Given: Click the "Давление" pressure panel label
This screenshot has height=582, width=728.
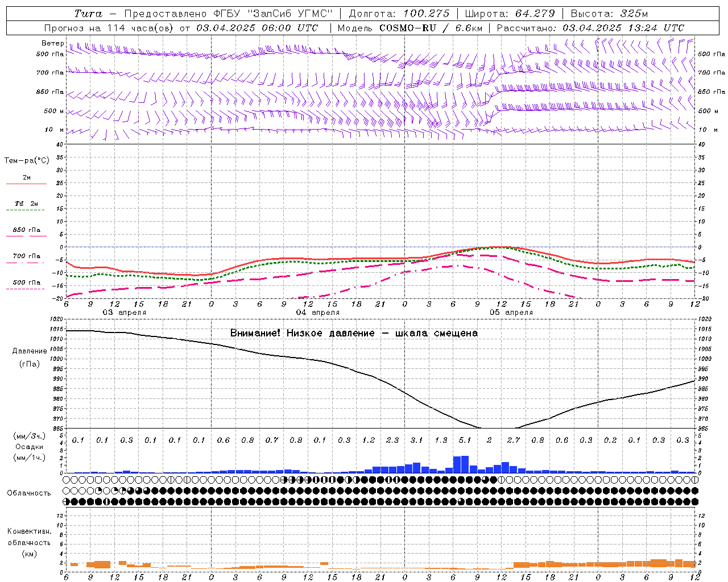Looking at the screenshot, I should point(30,351).
